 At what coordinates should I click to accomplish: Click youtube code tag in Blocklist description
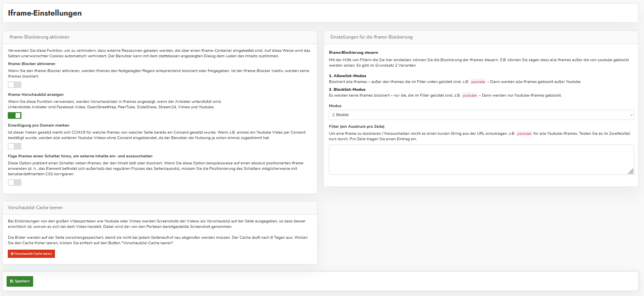point(469,95)
